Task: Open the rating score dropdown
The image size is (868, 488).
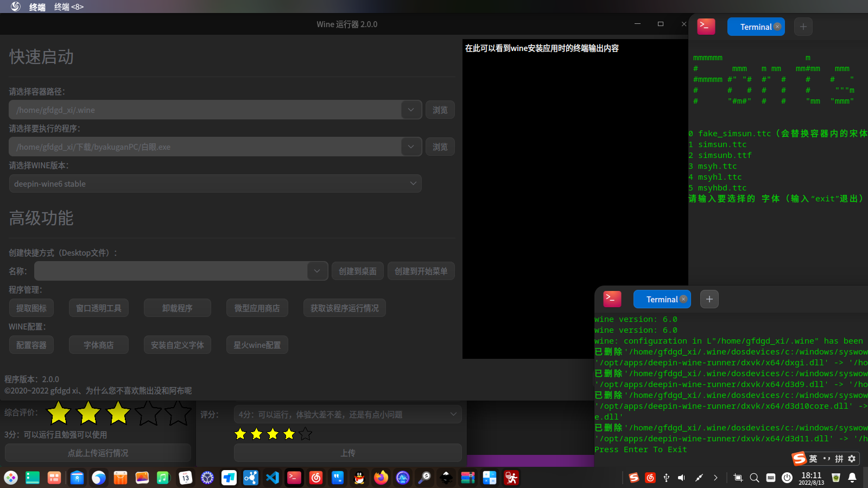Action: click(x=348, y=414)
